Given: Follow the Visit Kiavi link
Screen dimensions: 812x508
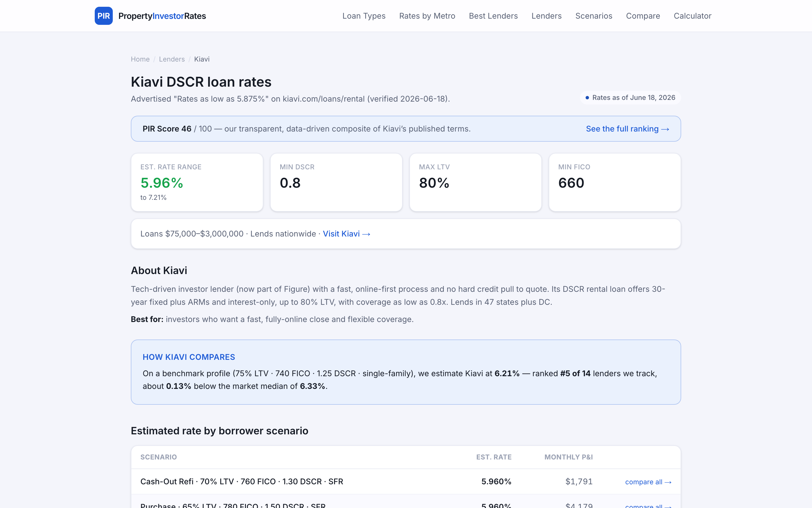Looking at the screenshot, I should pos(347,234).
